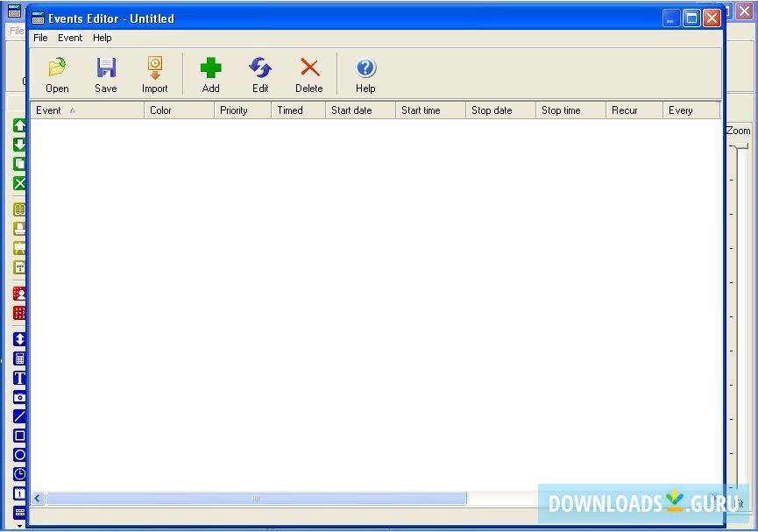Click the Stop time column header

pyautogui.click(x=571, y=110)
